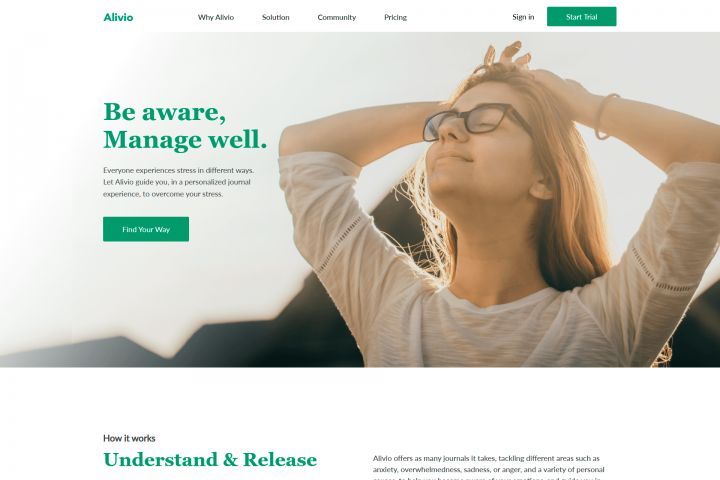Click the green Start Trial button

(581, 17)
